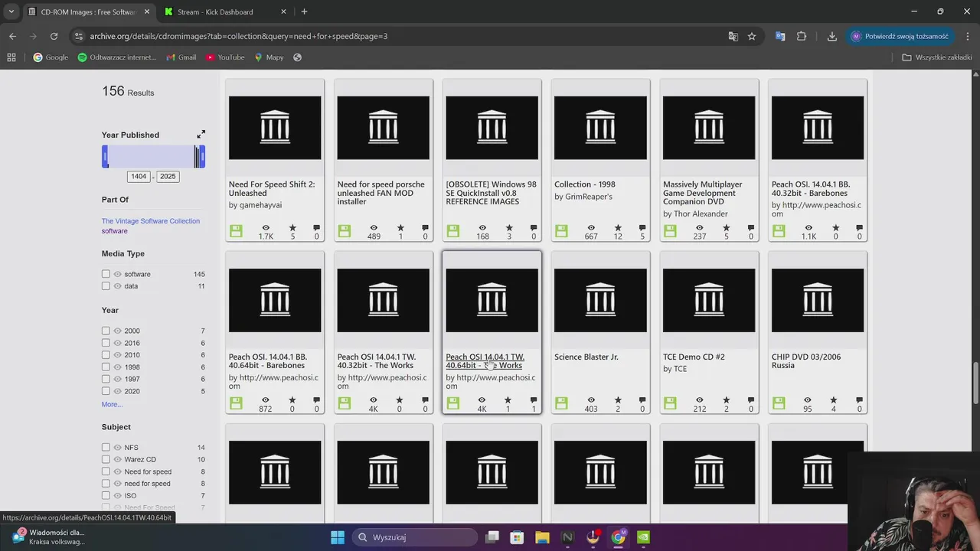Hide the ISO subject via eye icon
This screenshot has width=980, height=551.
[118, 496]
